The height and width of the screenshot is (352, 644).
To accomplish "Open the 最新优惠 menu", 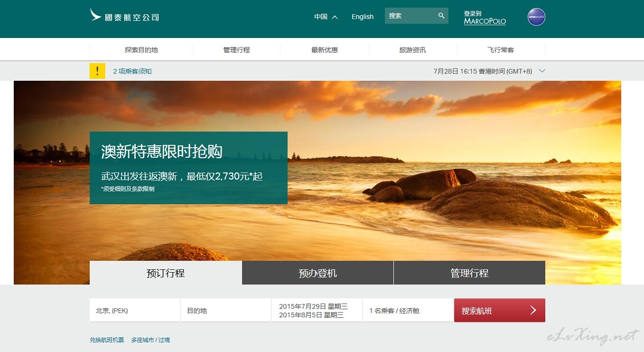I will coord(325,50).
